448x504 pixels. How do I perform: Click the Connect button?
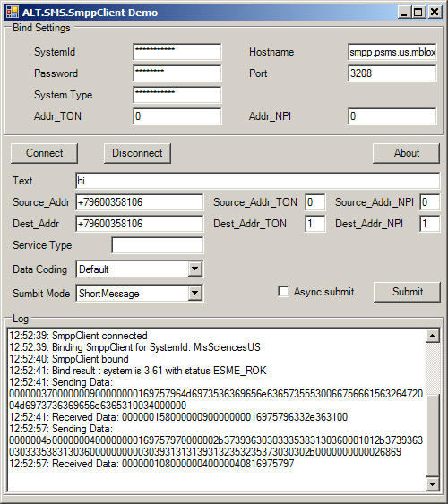click(x=45, y=153)
